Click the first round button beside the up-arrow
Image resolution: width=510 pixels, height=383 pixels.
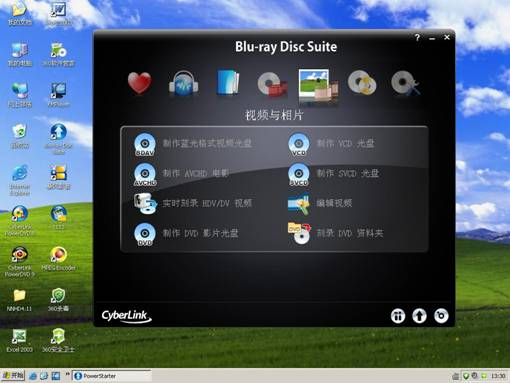pos(398,316)
